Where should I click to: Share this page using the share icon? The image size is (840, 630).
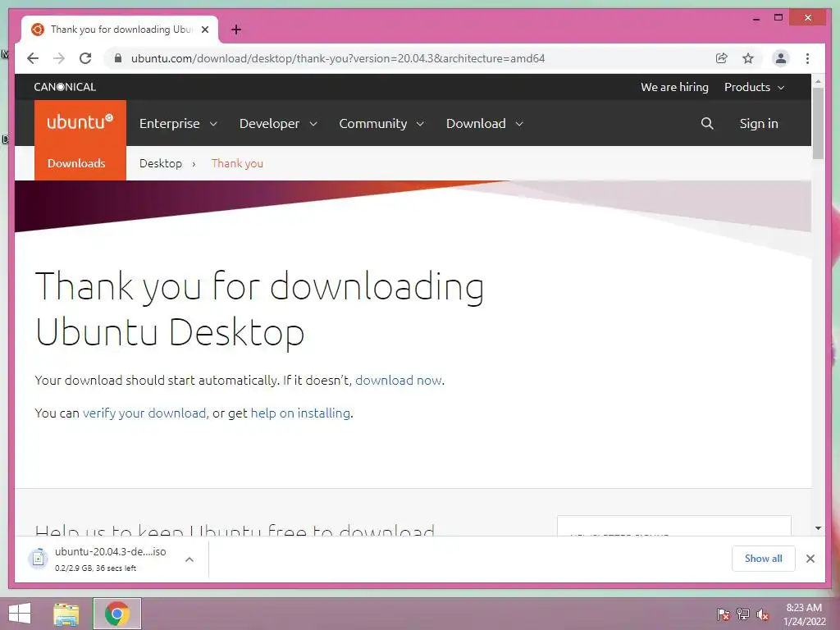tap(722, 58)
